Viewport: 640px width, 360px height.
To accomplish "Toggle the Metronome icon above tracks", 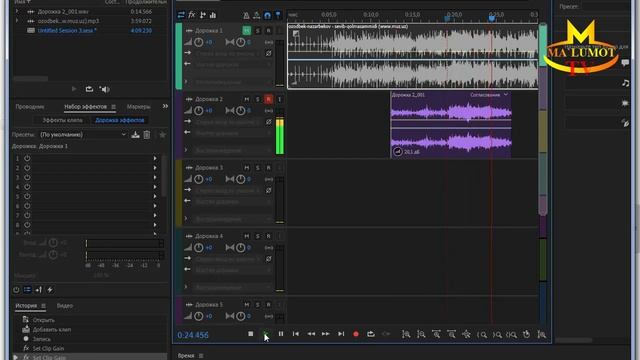I will coord(246,16).
